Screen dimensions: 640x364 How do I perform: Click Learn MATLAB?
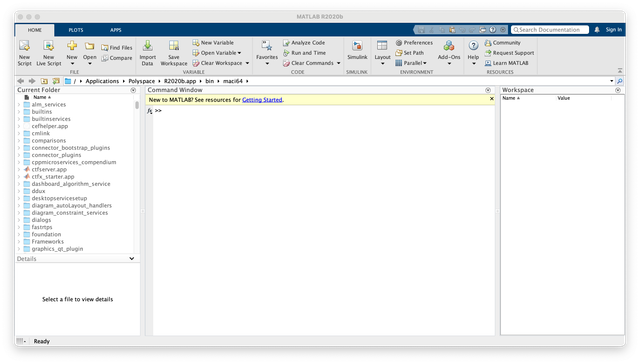tap(507, 63)
